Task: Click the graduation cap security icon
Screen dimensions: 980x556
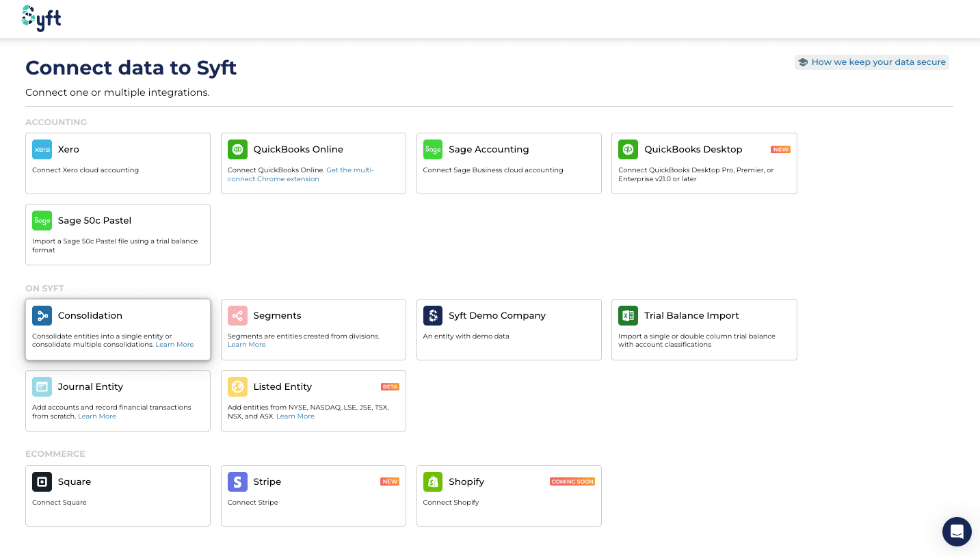Action: point(803,62)
